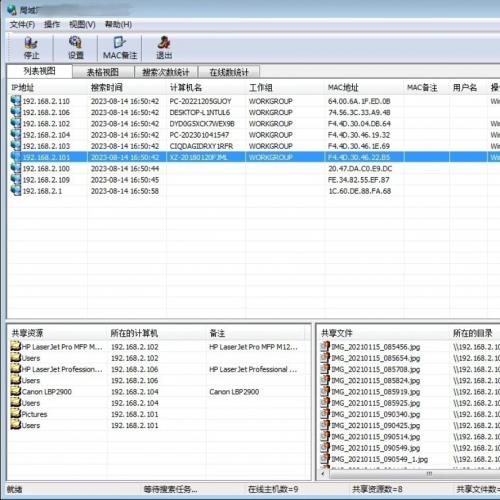
Task: Click the file icon for IMG_20210115_090549_1.jpg
Action: point(325,459)
